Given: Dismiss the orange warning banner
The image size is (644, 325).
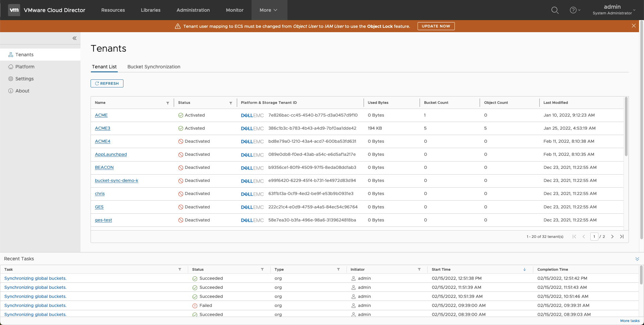Looking at the screenshot, I should [633, 26].
